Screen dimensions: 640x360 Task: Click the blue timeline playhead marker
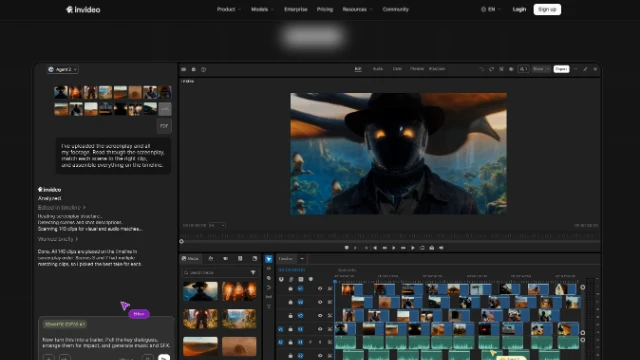pos(335,282)
